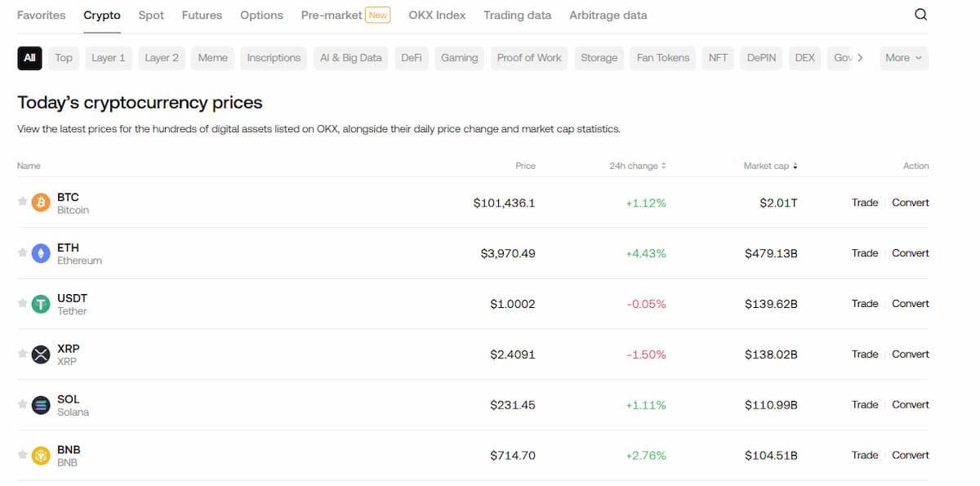Viewport: 980px width, 486px height.
Task: Click the Solana name label
Action: click(x=73, y=412)
